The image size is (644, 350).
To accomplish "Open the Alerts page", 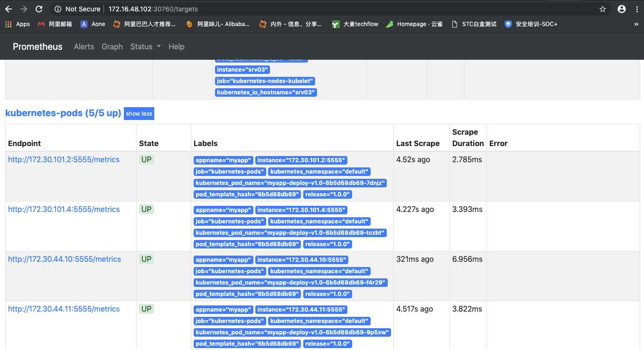I will click(x=84, y=46).
